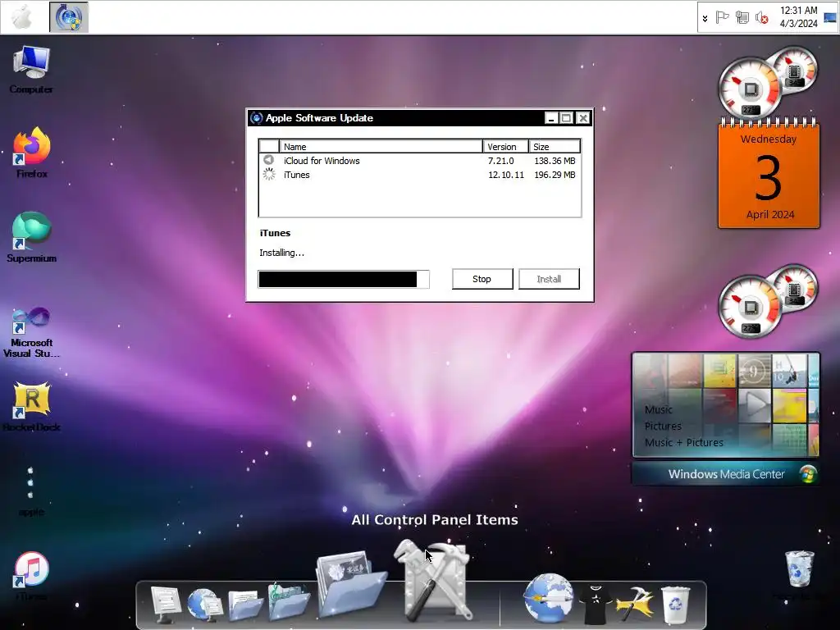This screenshot has height=630, width=840.
Task: Open Microsoft Visual Studio desktop shortcut
Action: click(32, 332)
